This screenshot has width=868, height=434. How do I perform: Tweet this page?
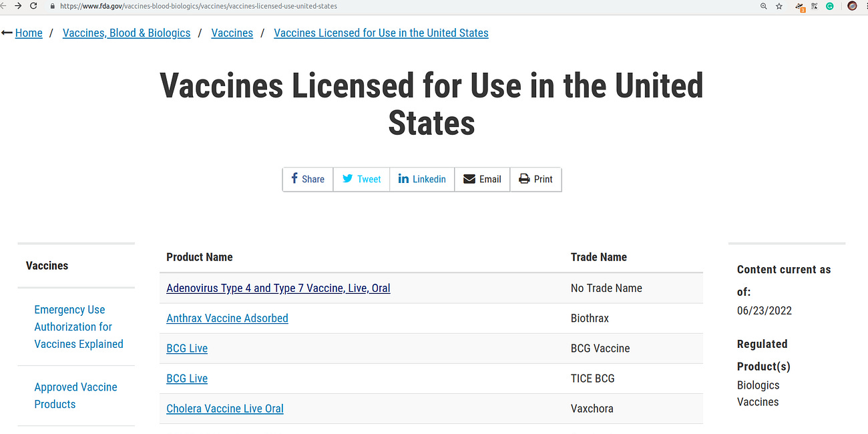point(361,179)
